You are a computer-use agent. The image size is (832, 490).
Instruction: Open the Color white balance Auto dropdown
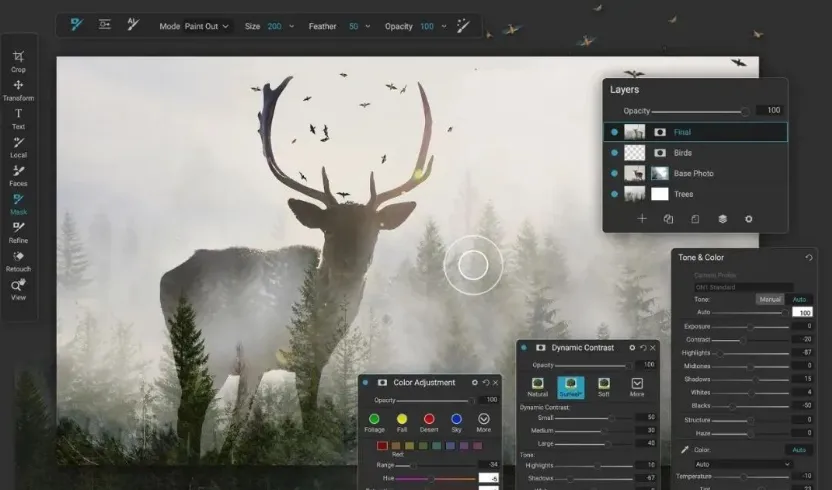[742, 464]
